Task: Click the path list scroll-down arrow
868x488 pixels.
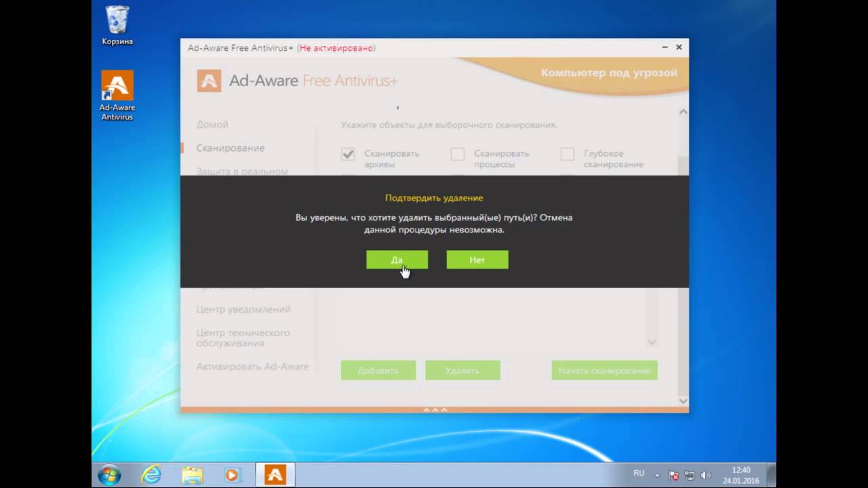Action: pyautogui.click(x=652, y=342)
